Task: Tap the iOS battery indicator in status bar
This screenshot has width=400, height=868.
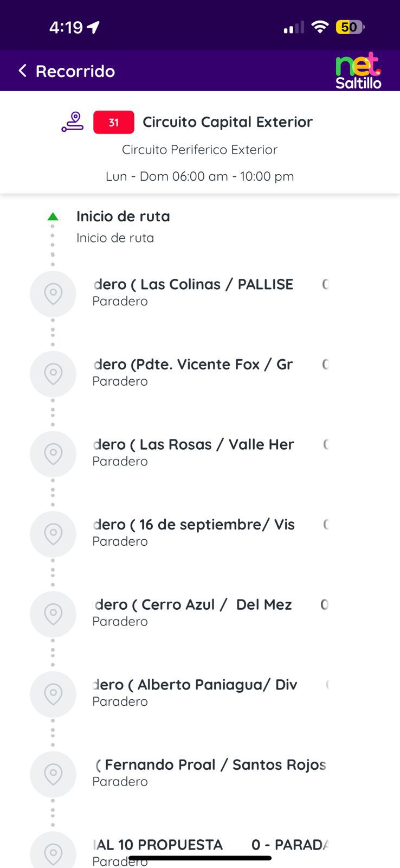Action: pos(350,27)
